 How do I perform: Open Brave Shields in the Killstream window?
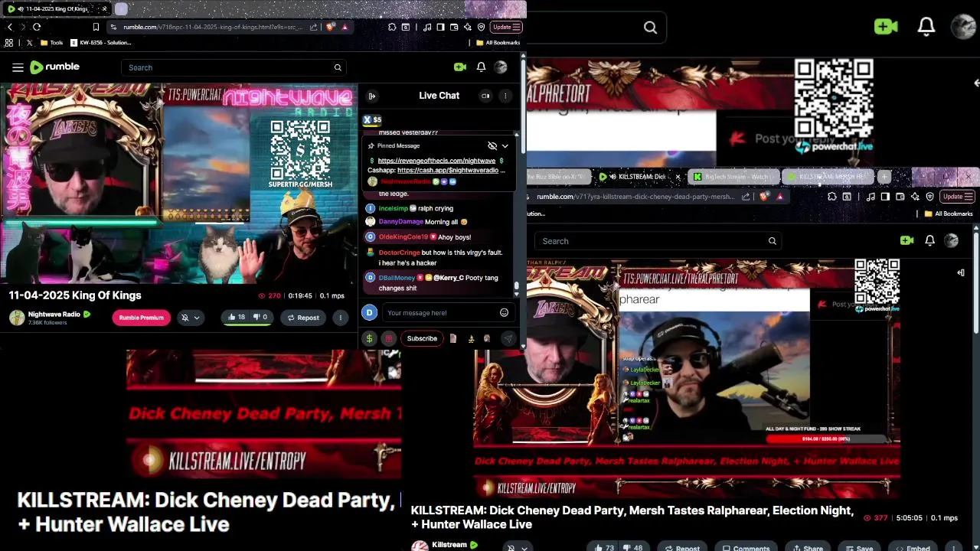click(764, 197)
